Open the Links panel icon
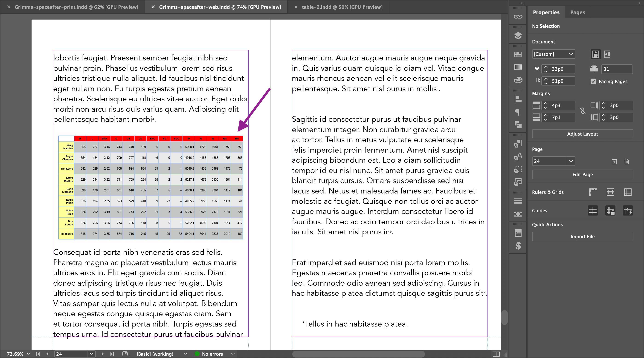 [x=518, y=17]
